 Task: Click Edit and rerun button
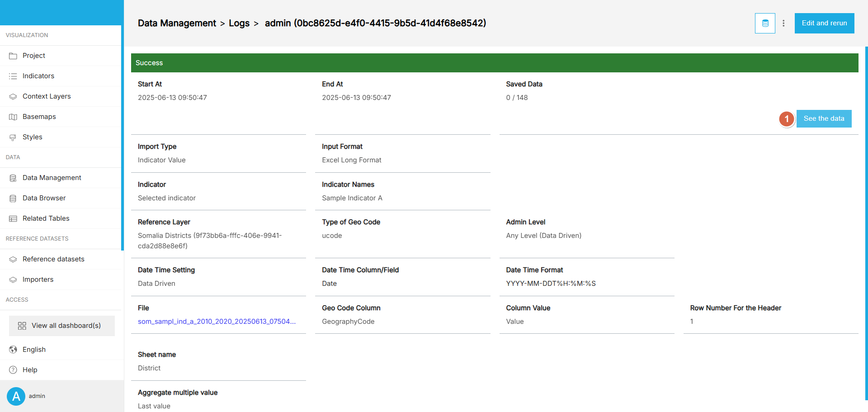pos(825,23)
